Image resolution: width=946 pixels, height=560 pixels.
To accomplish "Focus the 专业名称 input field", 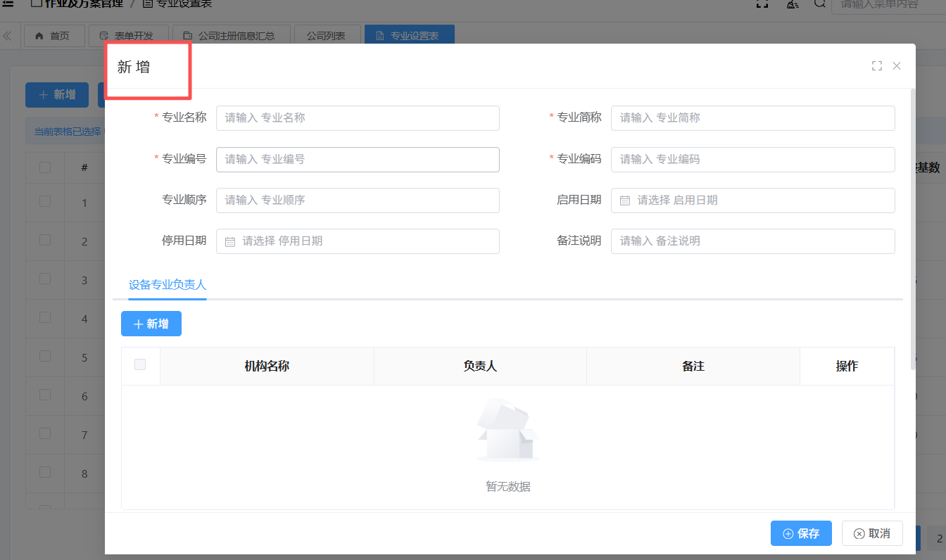I will tap(358, 118).
